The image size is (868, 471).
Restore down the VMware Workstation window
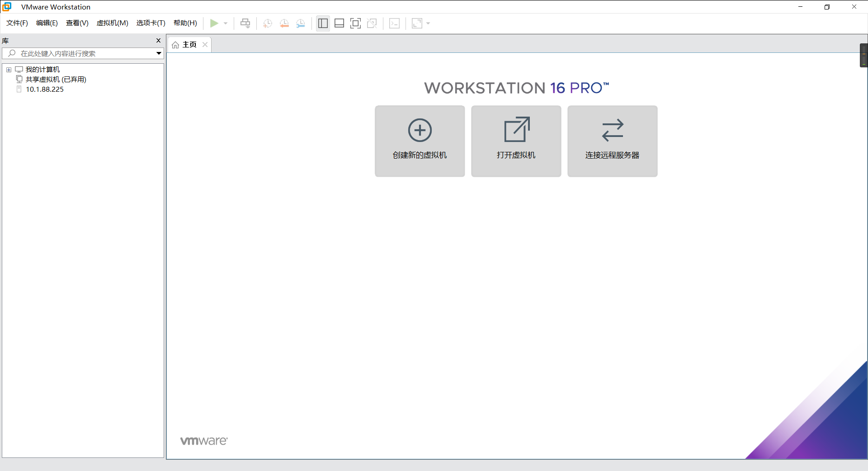click(827, 7)
